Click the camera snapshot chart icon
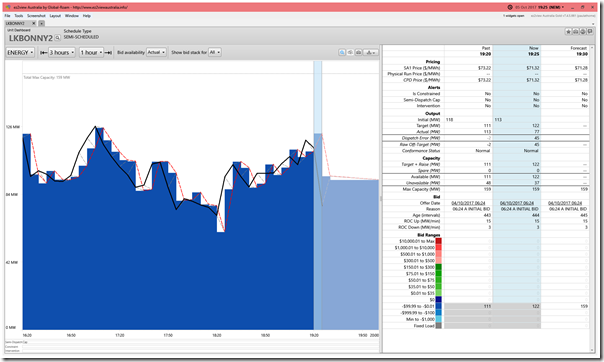Screen dimensions: 604x362 click(358, 52)
